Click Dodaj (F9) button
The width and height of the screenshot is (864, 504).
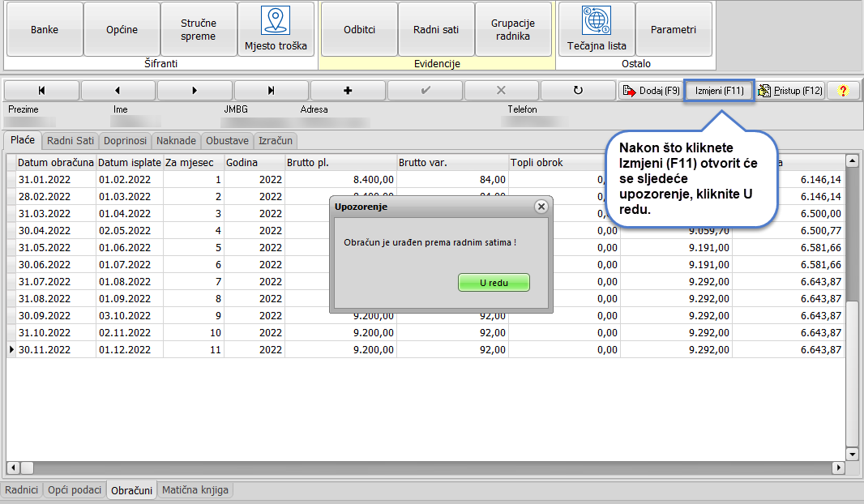(651, 91)
